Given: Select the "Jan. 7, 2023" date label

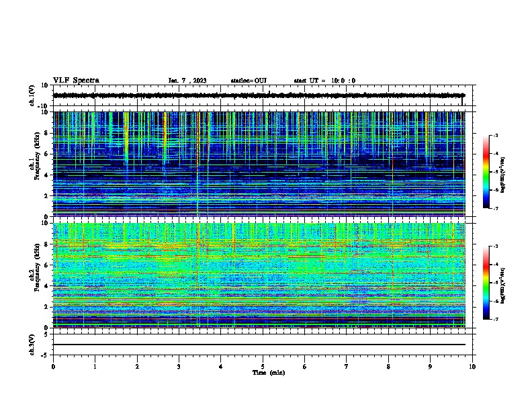Looking at the screenshot, I should click(x=187, y=81).
